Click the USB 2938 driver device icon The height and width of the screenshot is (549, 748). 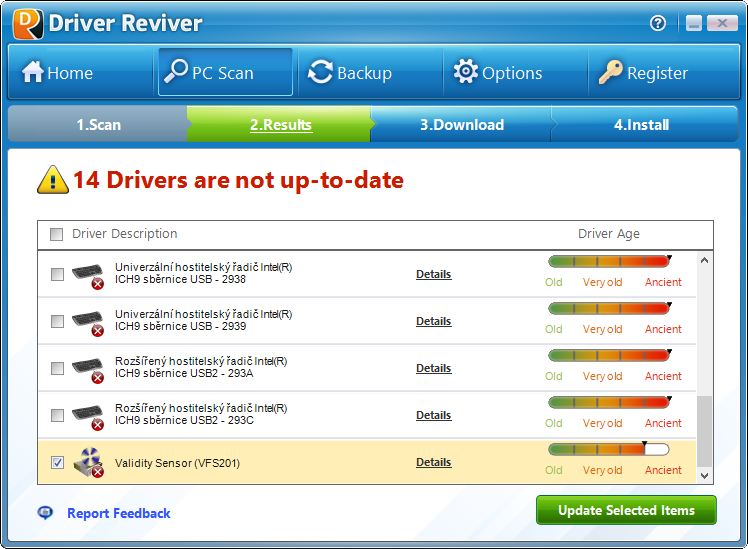88,276
